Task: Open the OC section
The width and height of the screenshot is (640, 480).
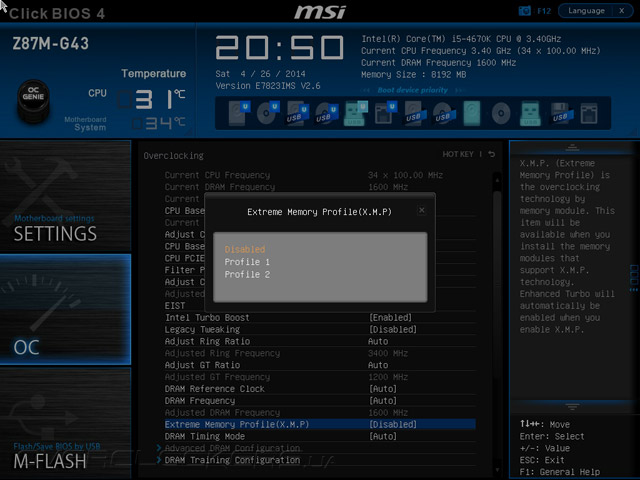Action: (x=65, y=309)
